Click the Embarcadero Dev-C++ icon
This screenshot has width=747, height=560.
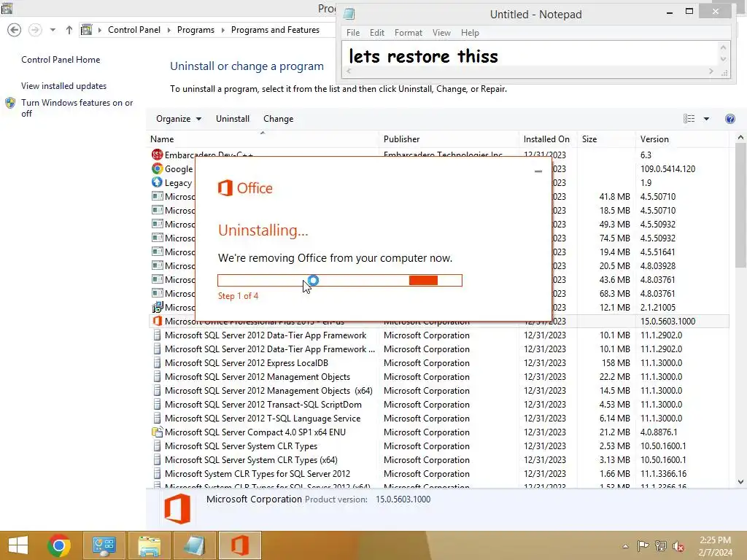tap(157, 155)
